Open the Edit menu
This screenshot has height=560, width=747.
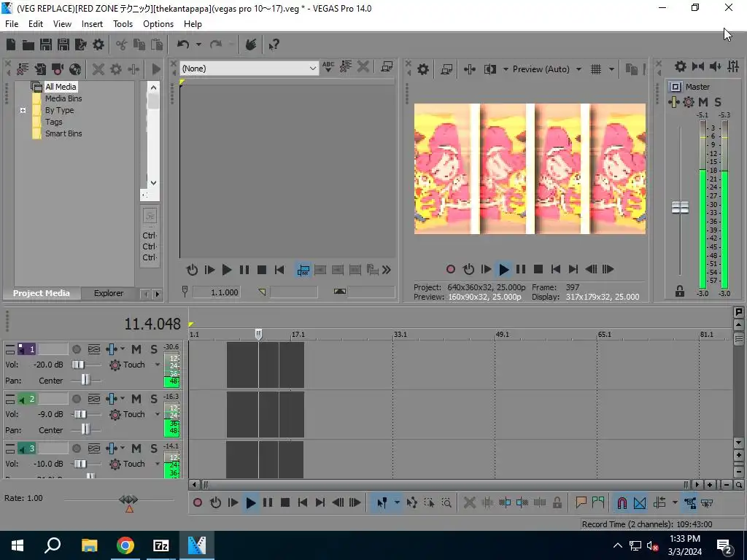(36, 24)
